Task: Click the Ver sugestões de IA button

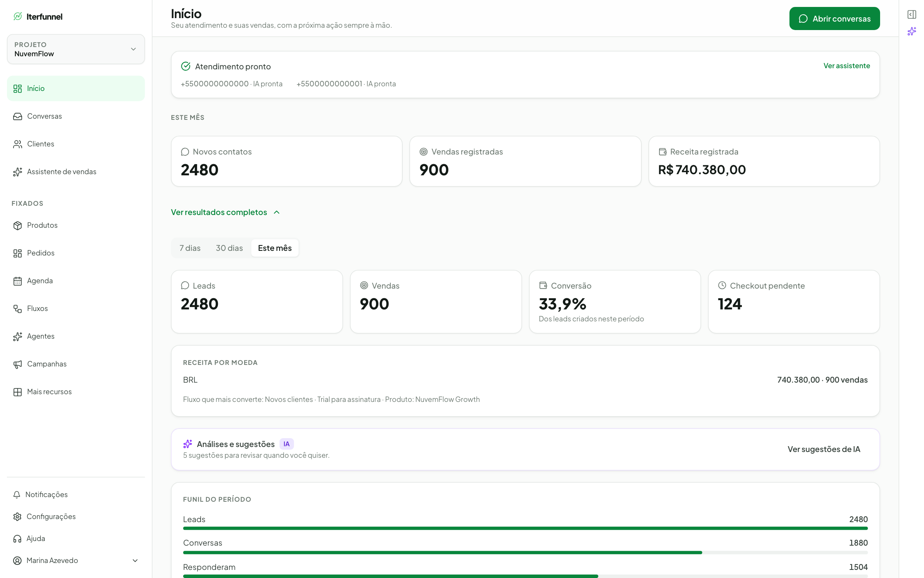Action: tap(824, 449)
